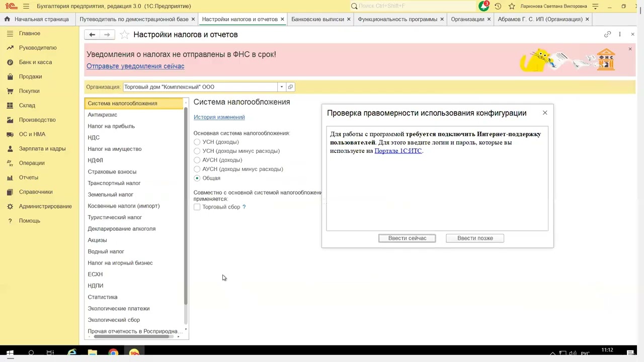Select Статистика in settings list
This screenshot has height=362, width=644.
pos(134,297)
